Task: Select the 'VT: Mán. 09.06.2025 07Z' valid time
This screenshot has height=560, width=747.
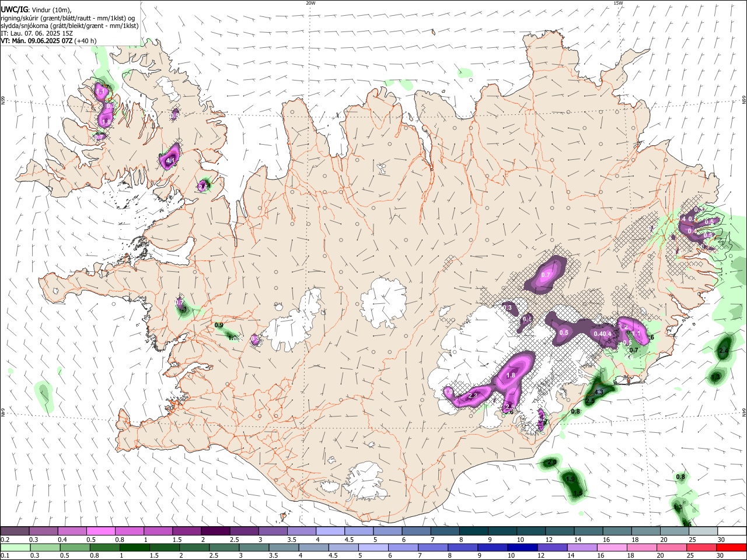Action: click(x=37, y=41)
